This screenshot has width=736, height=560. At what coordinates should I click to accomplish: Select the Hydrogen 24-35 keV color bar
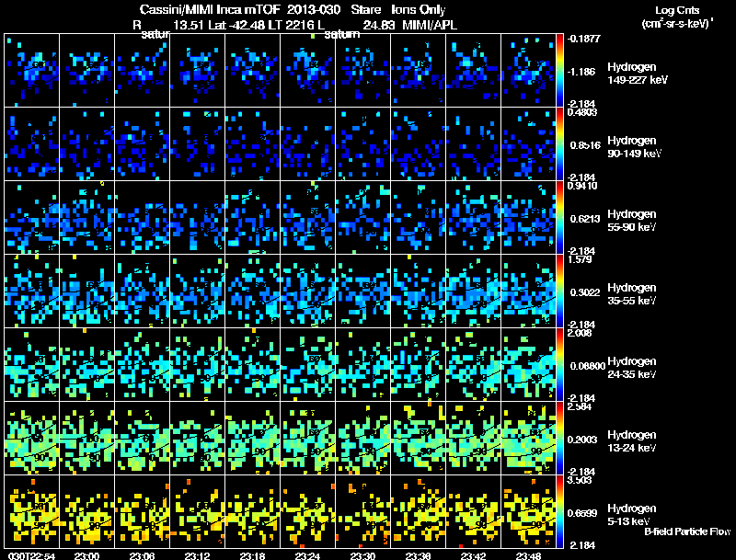(559, 365)
